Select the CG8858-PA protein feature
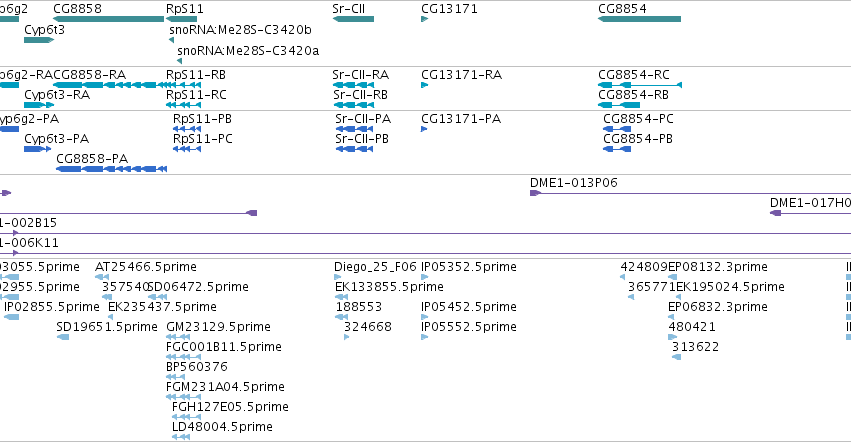Image resolution: width=851 pixels, height=442 pixels. (111, 169)
